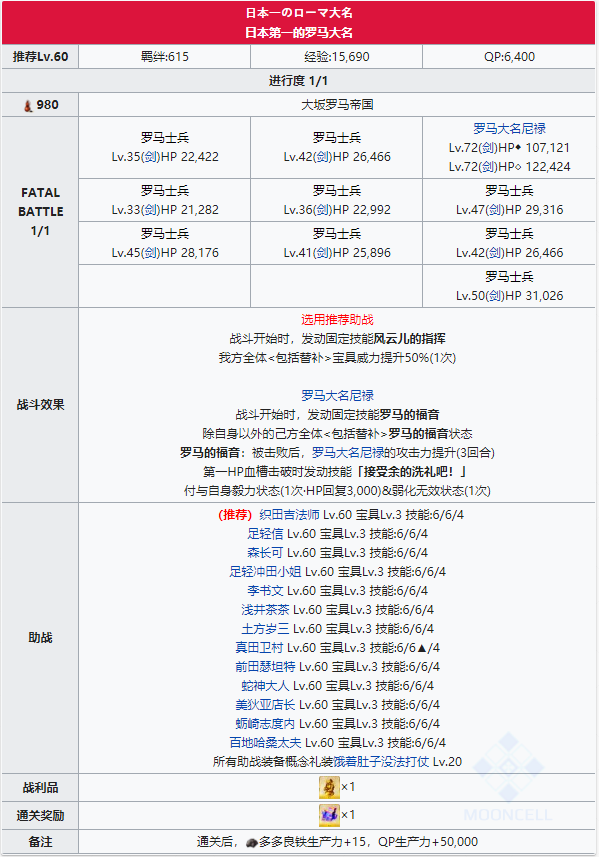Click the 剑 link beside HP 122,424

(489, 167)
